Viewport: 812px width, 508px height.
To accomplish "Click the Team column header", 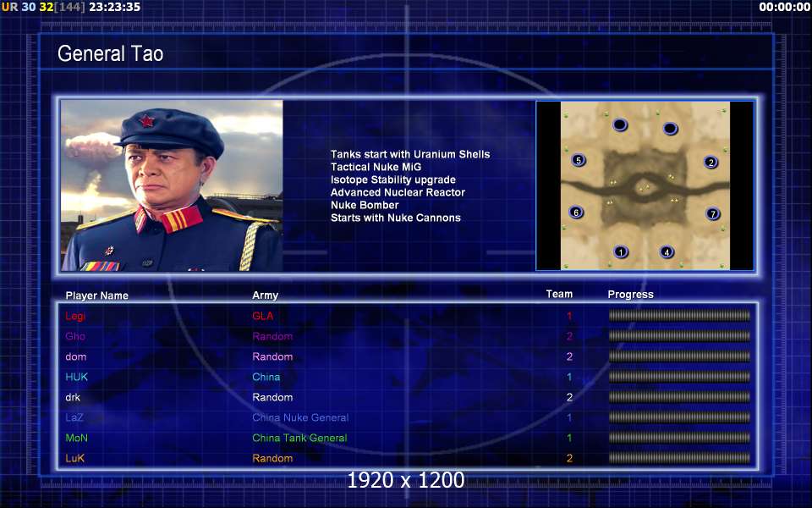I will click(559, 294).
